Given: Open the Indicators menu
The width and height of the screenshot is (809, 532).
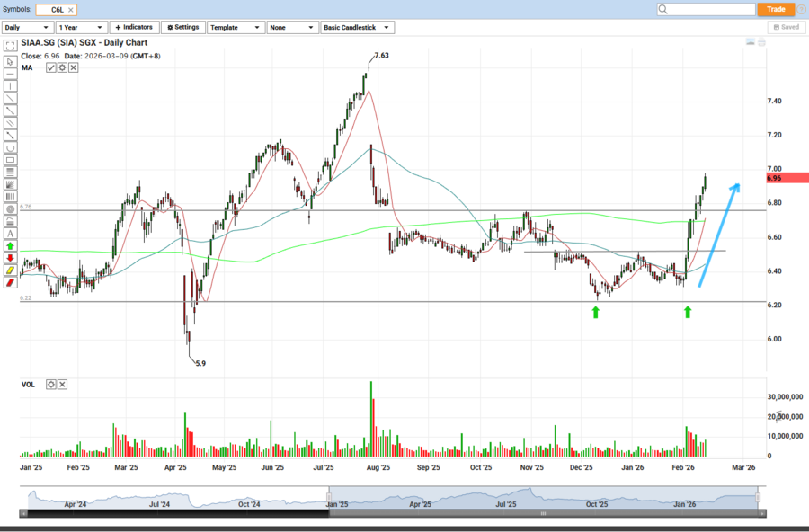Looking at the screenshot, I should 133,28.
